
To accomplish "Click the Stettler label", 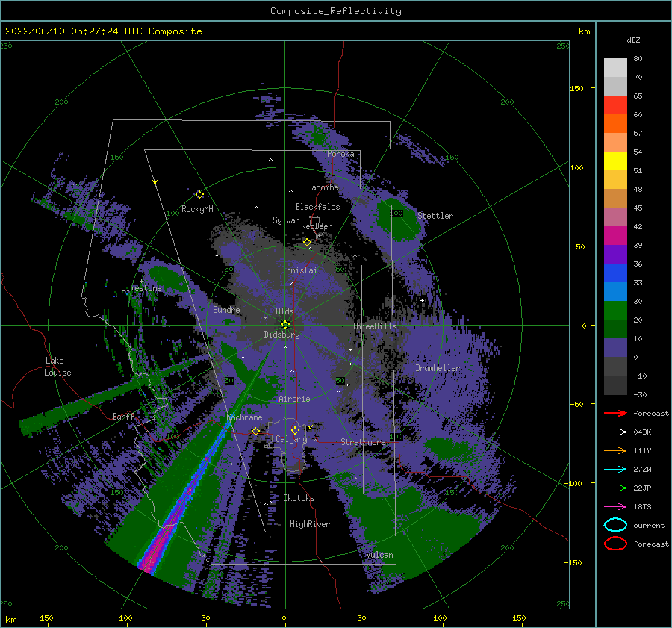I will [x=435, y=216].
